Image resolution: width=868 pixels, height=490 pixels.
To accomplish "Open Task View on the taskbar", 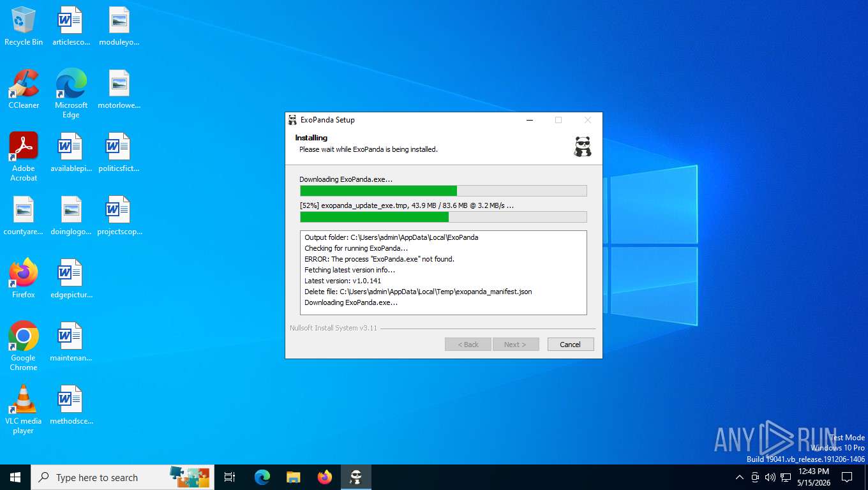I will 230,477.
